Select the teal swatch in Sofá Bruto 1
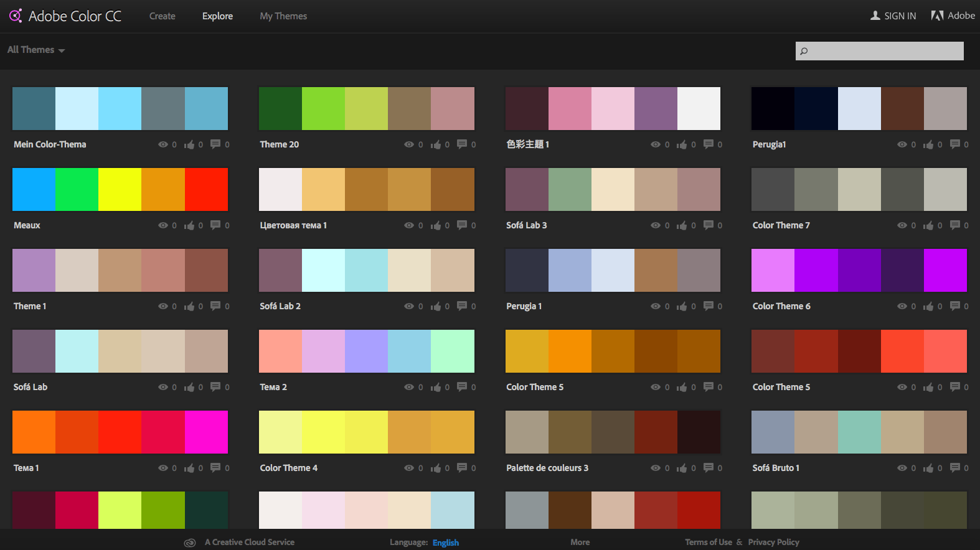980x550 pixels. pyautogui.click(x=859, y=432)
